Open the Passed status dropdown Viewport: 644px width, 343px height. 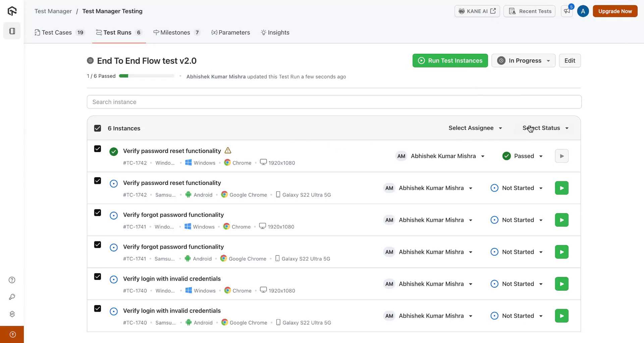[523, 156]
